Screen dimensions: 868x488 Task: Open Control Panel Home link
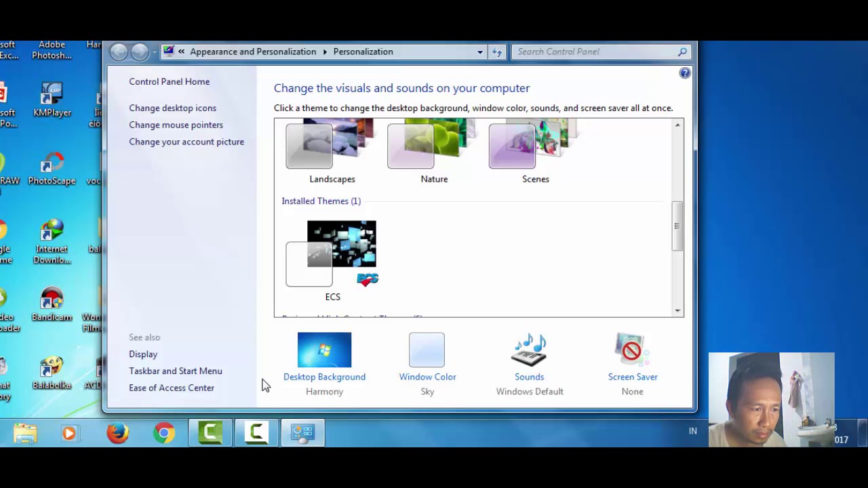170,81
